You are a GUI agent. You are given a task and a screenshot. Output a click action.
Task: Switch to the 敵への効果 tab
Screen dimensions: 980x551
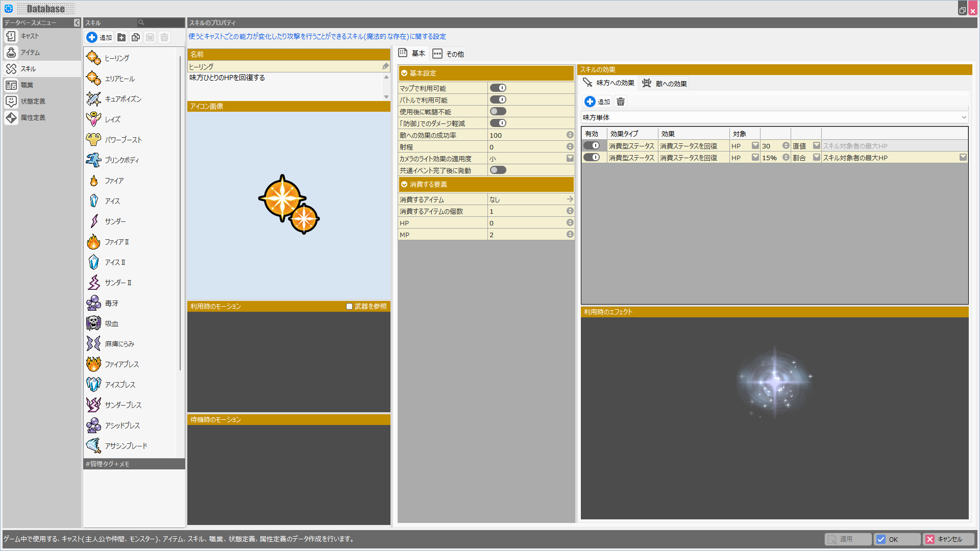click(665, 84)
